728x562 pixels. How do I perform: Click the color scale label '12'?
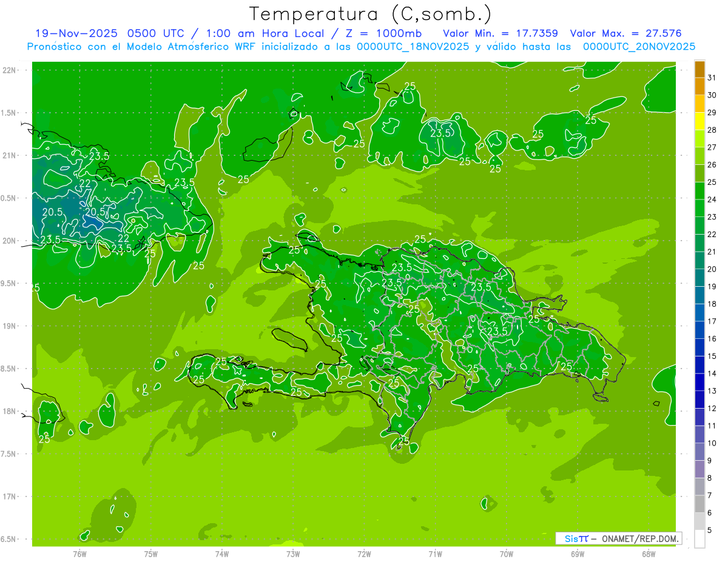click(x=712, y=408)
